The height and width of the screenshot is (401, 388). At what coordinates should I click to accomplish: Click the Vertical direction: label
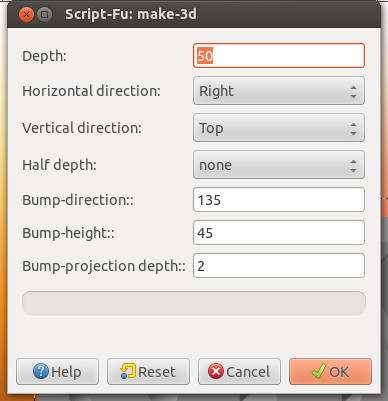pyautogui.click(x=82, y=128)
